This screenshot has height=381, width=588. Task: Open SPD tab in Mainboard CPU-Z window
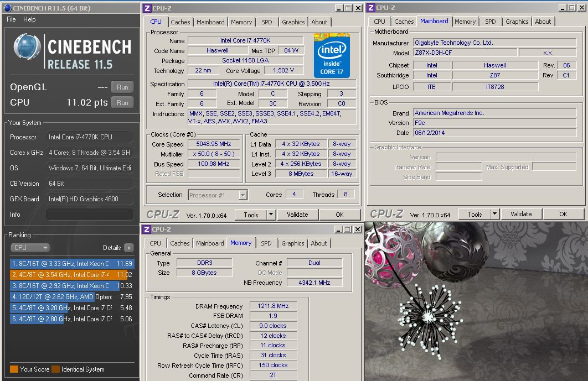click(491, 22)
